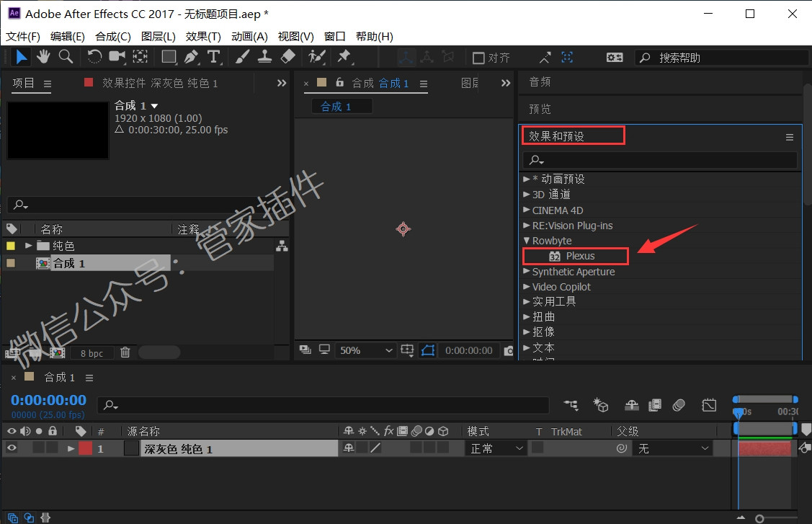Toggle the mask and shape path visibility icon
The image size is (812, 524).
(x=428, y=351)
